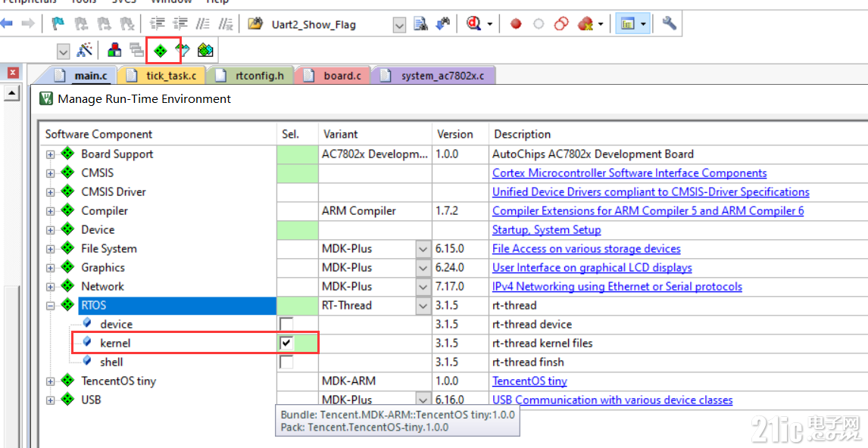Viewport: 868px width, 448px height.
Task: Switch to the main.c tab
Action: coord(84,75)
